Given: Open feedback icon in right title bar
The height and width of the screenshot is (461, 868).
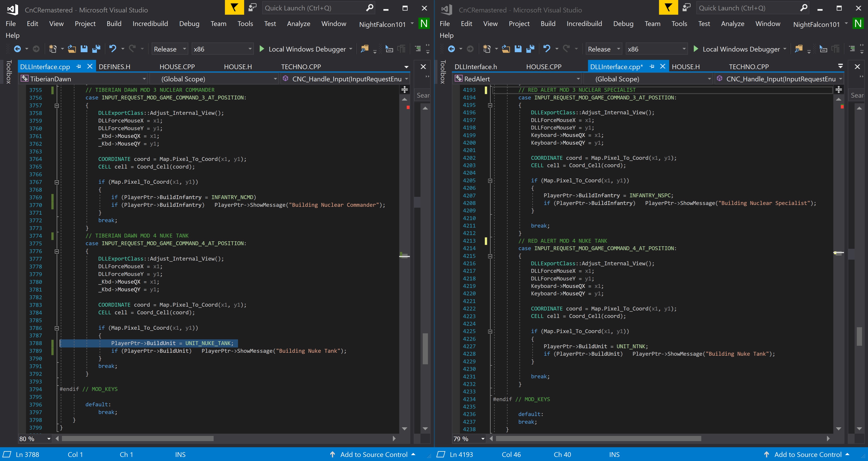Looking at the screenshot, I should pyautogui.click(x=686, y=7).
